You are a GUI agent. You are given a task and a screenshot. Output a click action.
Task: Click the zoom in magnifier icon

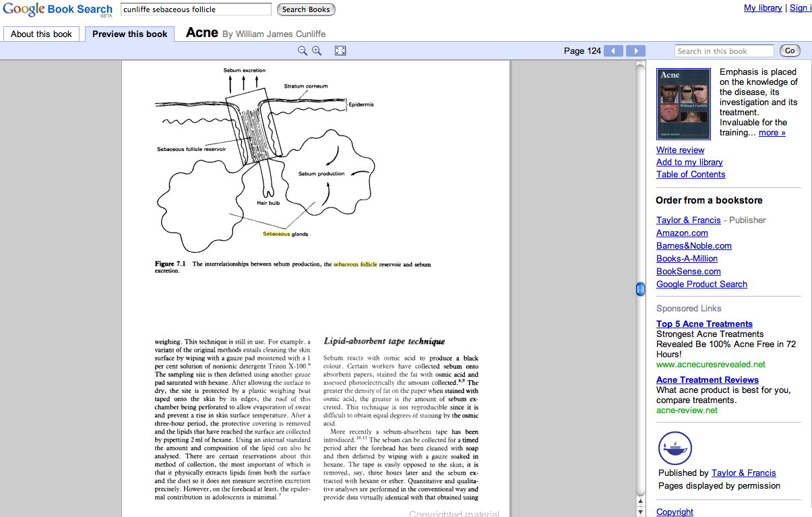tap(317, 51)
